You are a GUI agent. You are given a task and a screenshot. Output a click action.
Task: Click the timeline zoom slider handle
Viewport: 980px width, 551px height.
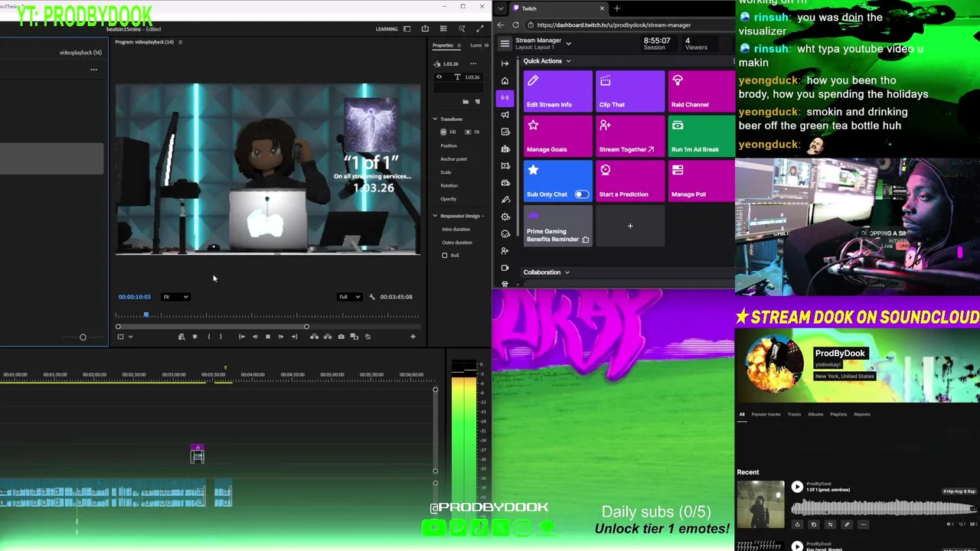coord(83,337)
